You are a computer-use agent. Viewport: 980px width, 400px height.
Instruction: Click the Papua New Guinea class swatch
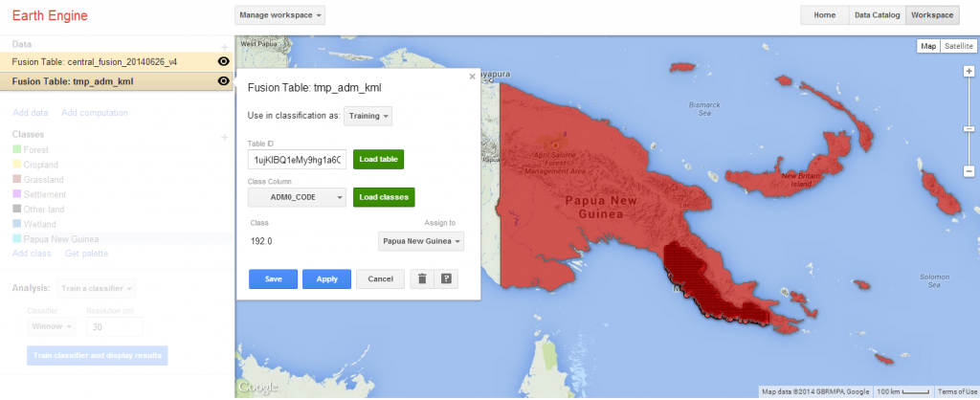[x=16, y=238]
